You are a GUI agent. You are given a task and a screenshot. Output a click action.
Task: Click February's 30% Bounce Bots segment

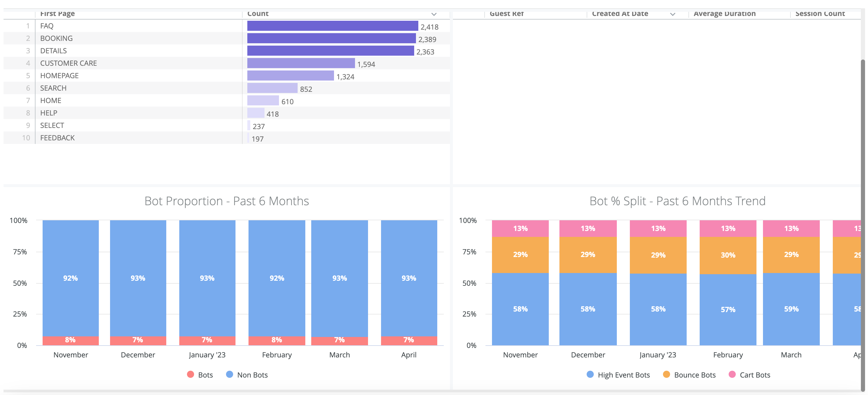point(727,255)
